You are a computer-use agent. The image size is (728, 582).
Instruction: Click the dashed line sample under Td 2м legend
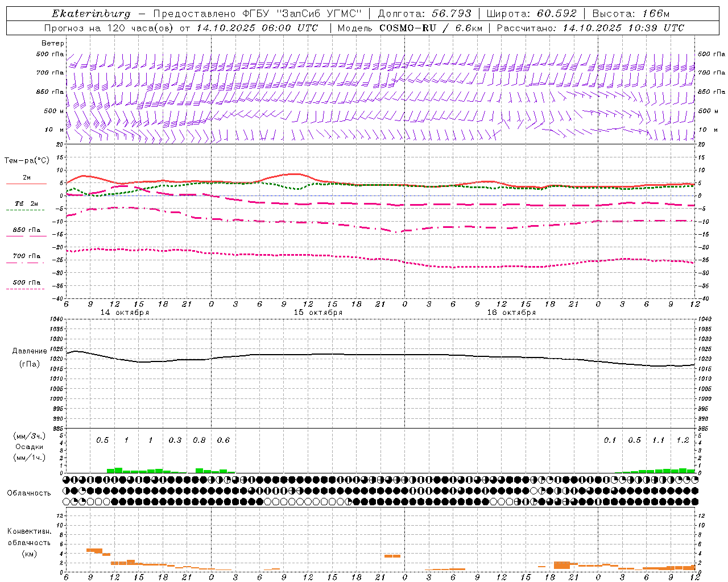[x=26, y=210]
